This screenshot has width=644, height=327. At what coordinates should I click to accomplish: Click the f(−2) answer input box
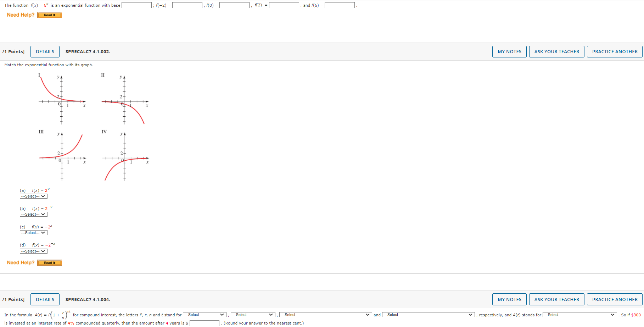point(187,5)
